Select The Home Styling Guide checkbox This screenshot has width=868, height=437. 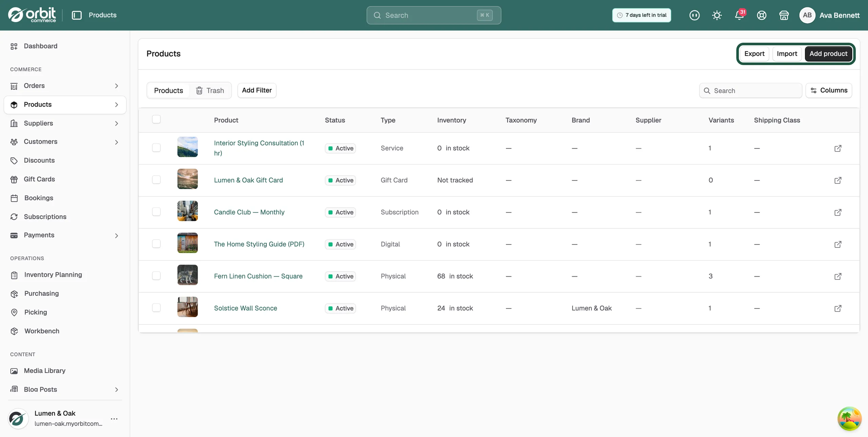pyautogui.click(x=156, y=244)
